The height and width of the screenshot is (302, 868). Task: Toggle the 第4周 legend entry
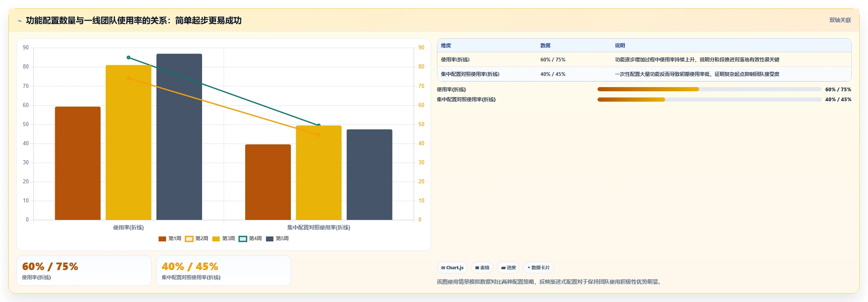[x=250, y=239]
